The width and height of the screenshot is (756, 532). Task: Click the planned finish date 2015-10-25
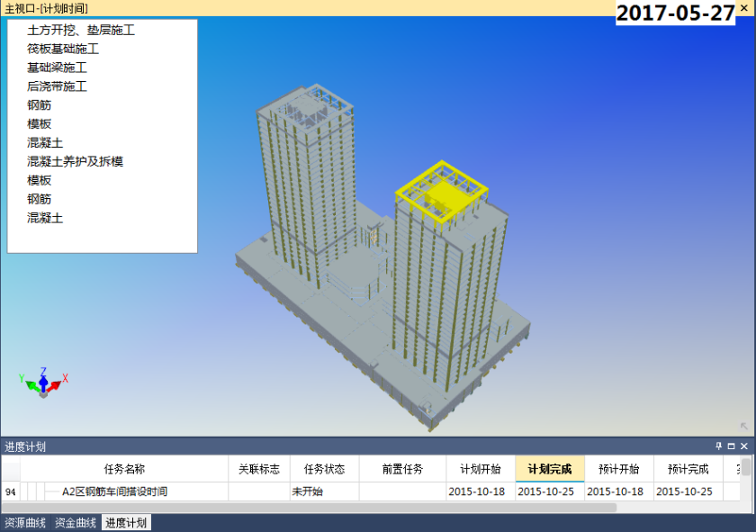pyautogui.click(x=550, y=491)
